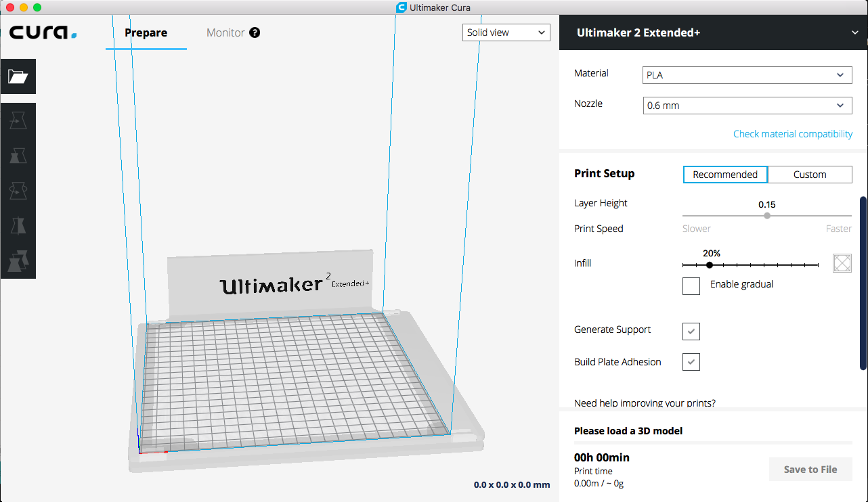The width and height of the screenshot is (868, 502).
Task: Open Check material compatibility link
Action: [x=793, y=134]
